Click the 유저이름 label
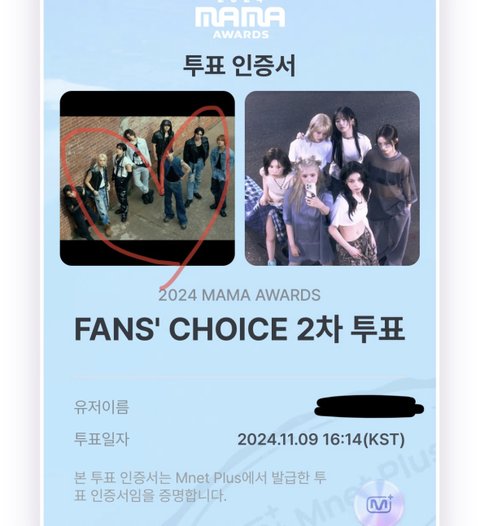The image size is (480, 526). [x=101, y=407]
